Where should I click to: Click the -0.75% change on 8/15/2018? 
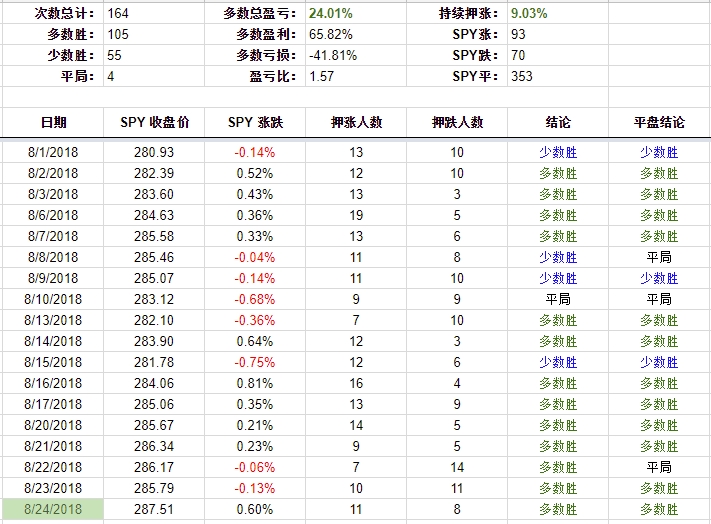click(255, 362)
